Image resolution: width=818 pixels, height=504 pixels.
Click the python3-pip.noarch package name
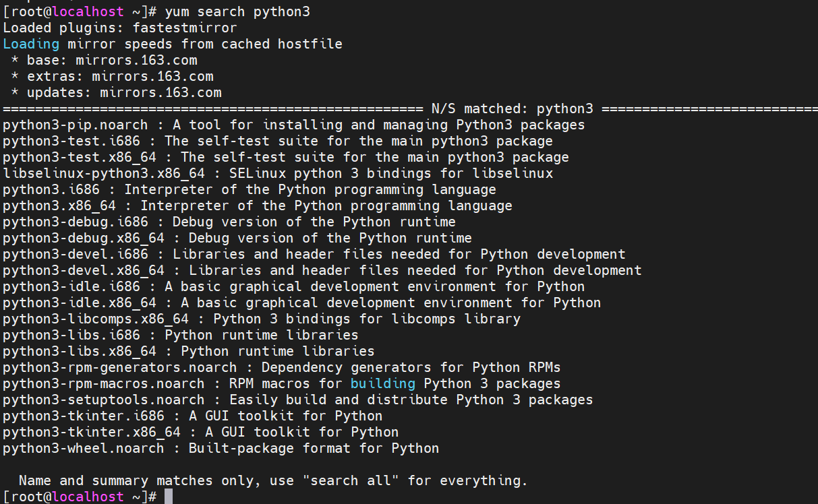pyautogui.click(x=75, y=125)
